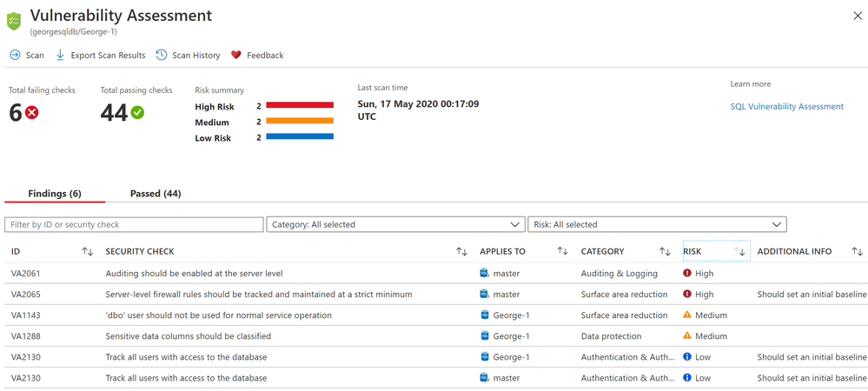Sort by Risk column arrows
The image size is (868, 391).
click(x=739, y=251)
